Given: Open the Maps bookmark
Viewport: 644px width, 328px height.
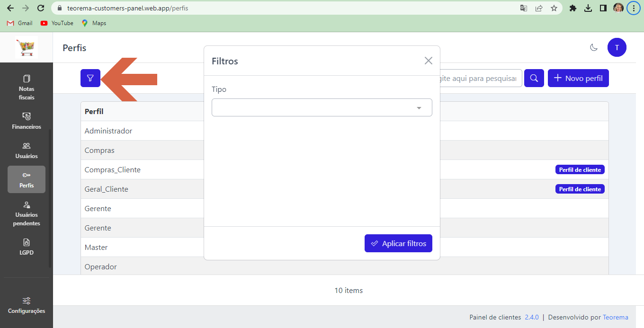Looking at the screenshot, I should pos(94,23).
